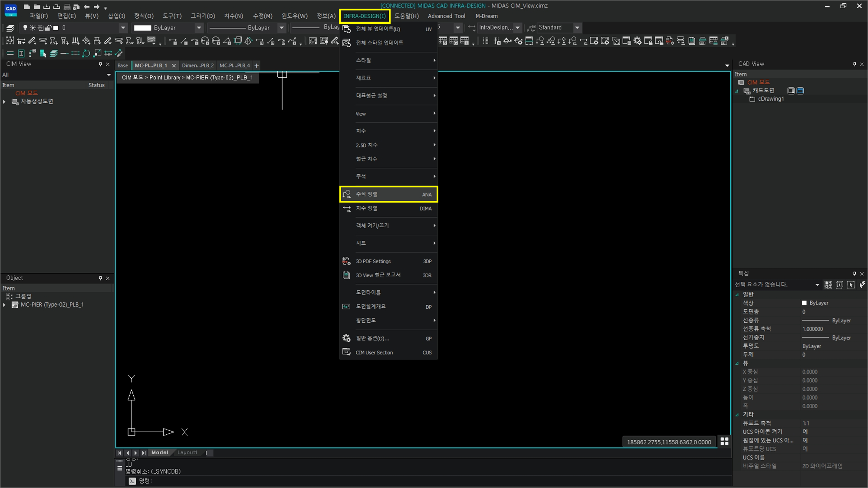Select the cDrawing1 item in CAD View
868x488 pixels.
click(771, 99)
